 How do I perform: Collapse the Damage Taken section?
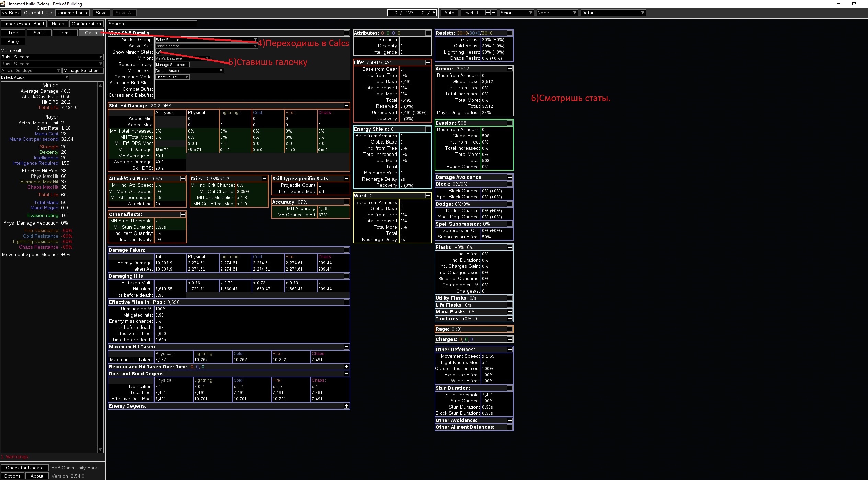click(346, 250)
